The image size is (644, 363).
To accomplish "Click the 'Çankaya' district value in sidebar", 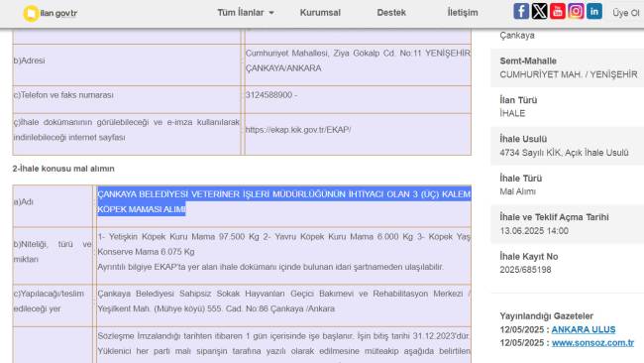I will pos(517,36).
